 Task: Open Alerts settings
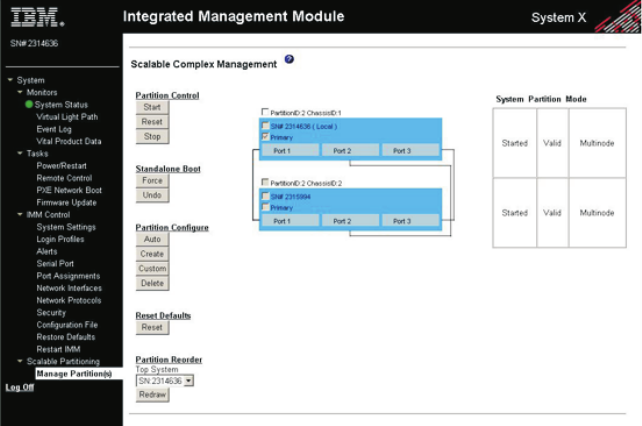[x=47, y=252]
